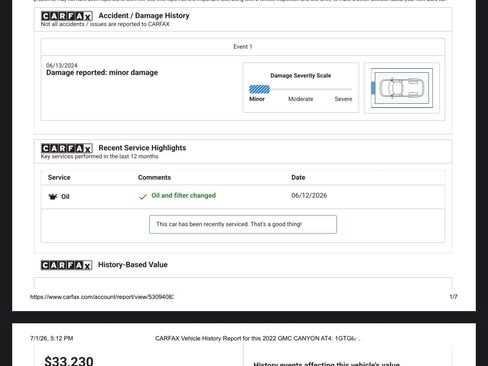This screenshot has height=366, width=488.
Task: Select the Moderate label on severity scale
Action: (x=300, y=99)
